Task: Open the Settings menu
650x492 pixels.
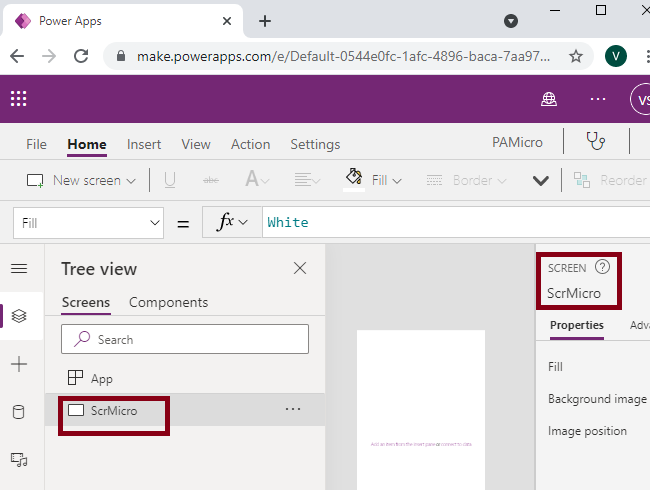Action: click(315, 144)
